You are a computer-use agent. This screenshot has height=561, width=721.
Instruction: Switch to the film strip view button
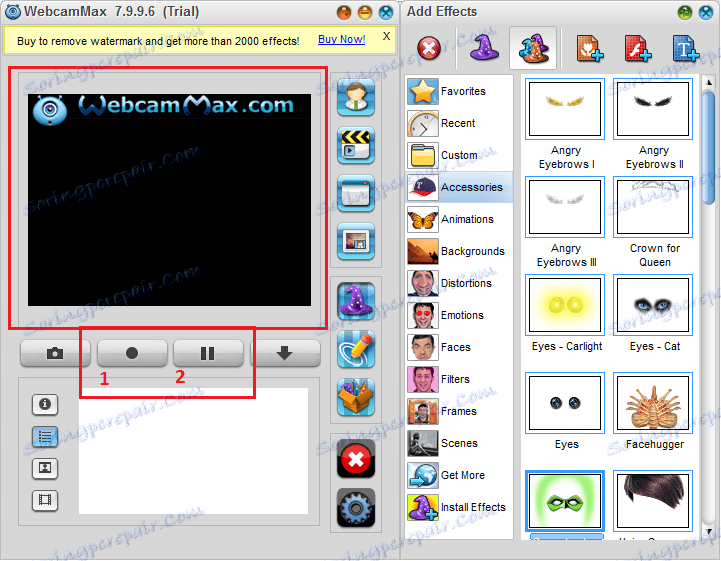45,500
